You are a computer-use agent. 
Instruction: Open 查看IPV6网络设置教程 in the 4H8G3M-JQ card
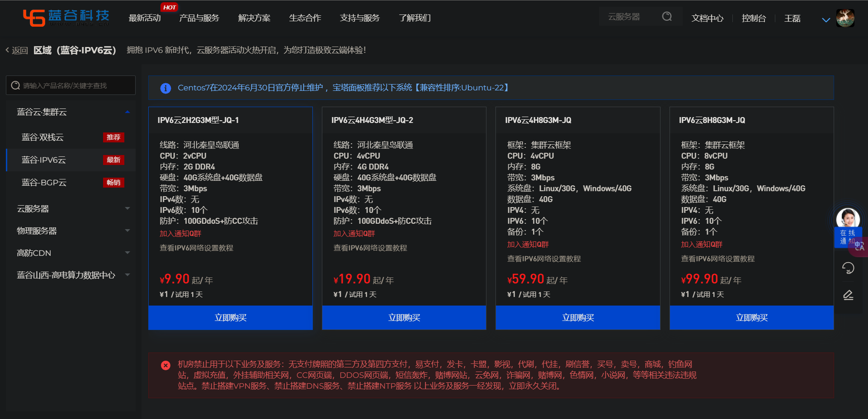tap(544, 259)
